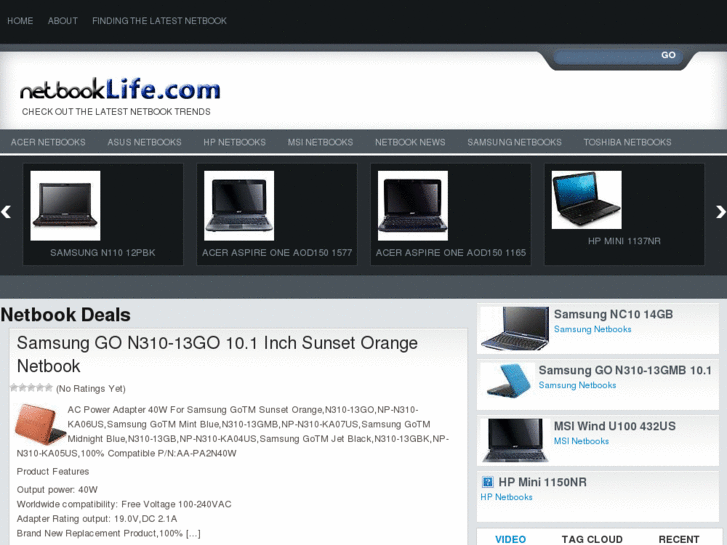The height and width of the screenshot is (545, 727).
Task: Switch to the Recent tab
Action: [x=679, y=539]
